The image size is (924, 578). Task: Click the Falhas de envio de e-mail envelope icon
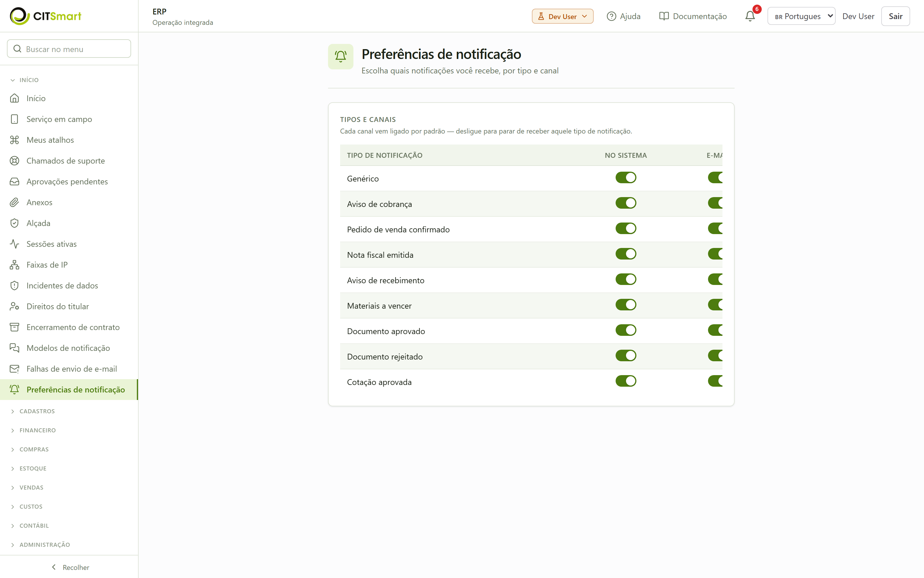coord(14,369)
